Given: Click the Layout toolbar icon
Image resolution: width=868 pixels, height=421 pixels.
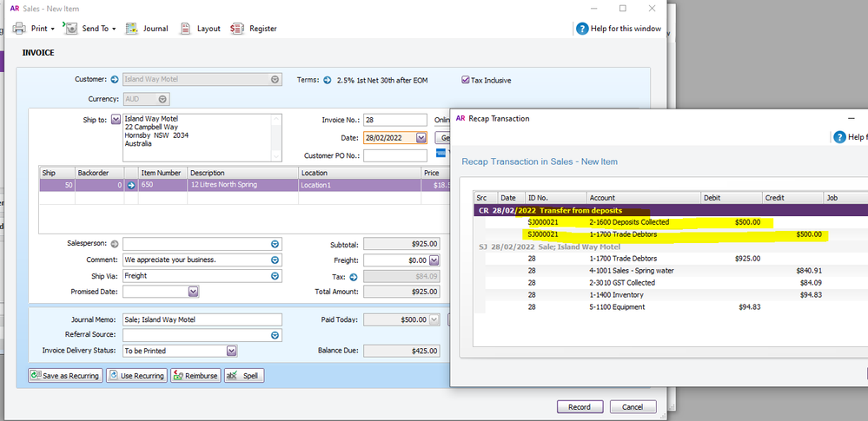Looking at the screenshot, I should pyautogui.click(x=186, y=29).
